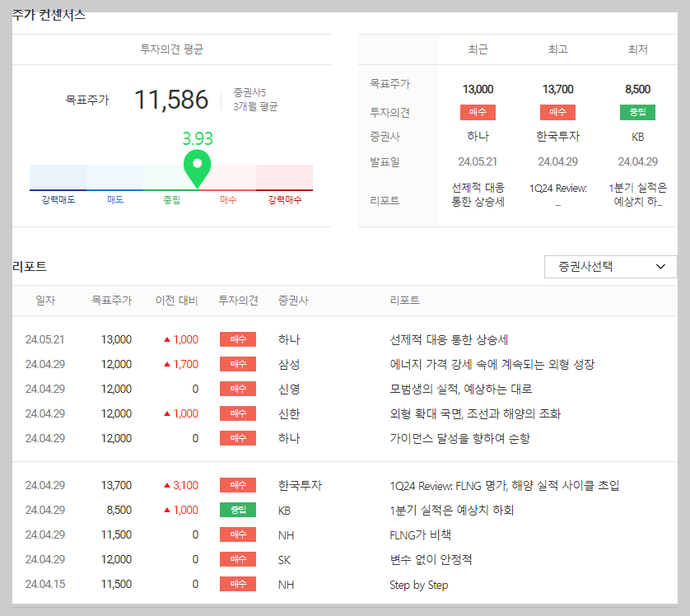Click the 최고 column header
This screenshot has width=690, height=616.
(x=557, y=49)
